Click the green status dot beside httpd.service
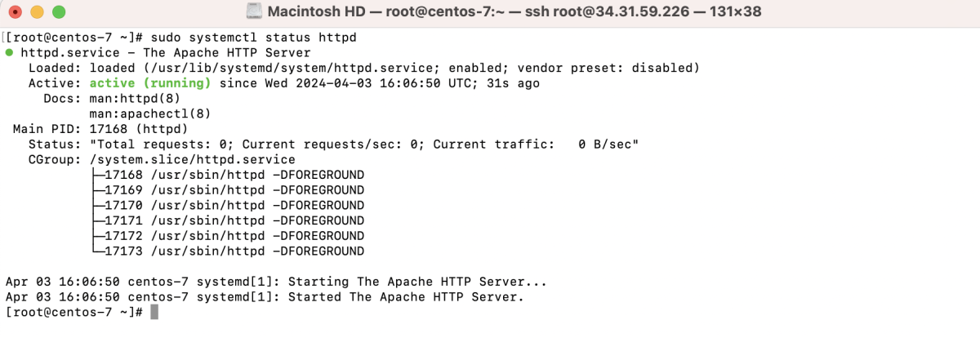The image size is (980, 338). 9,53
